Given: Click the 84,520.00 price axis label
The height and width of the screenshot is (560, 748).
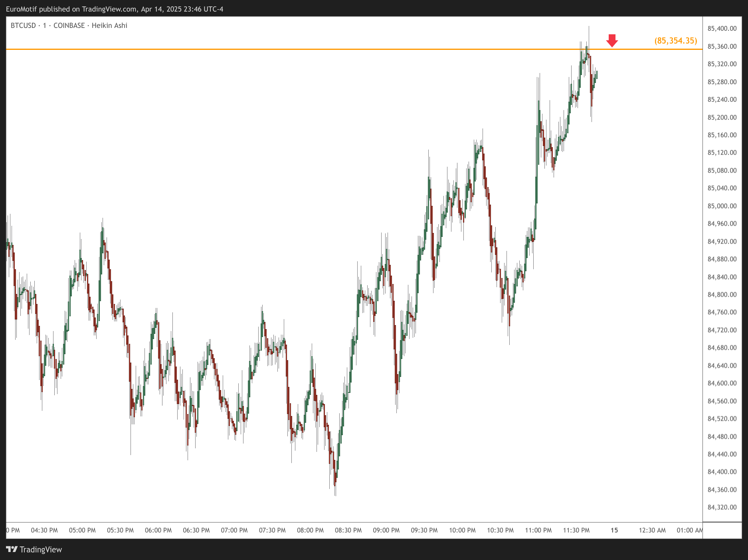Looking at the screenshot, I should coord(722,418).
